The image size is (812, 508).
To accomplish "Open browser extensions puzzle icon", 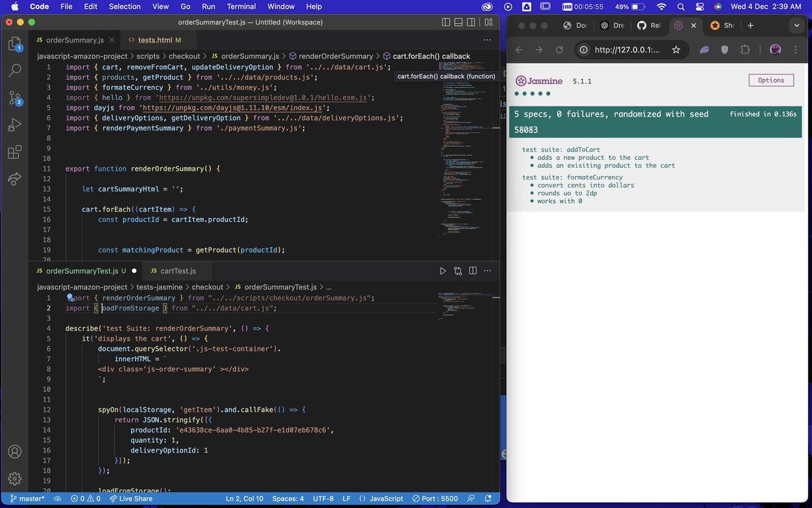I will click(745, 49).
